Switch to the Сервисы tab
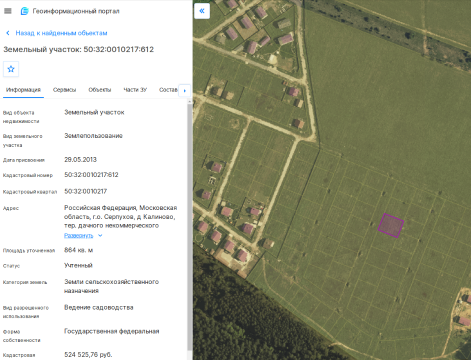471x360 pixels. (64, 90)
